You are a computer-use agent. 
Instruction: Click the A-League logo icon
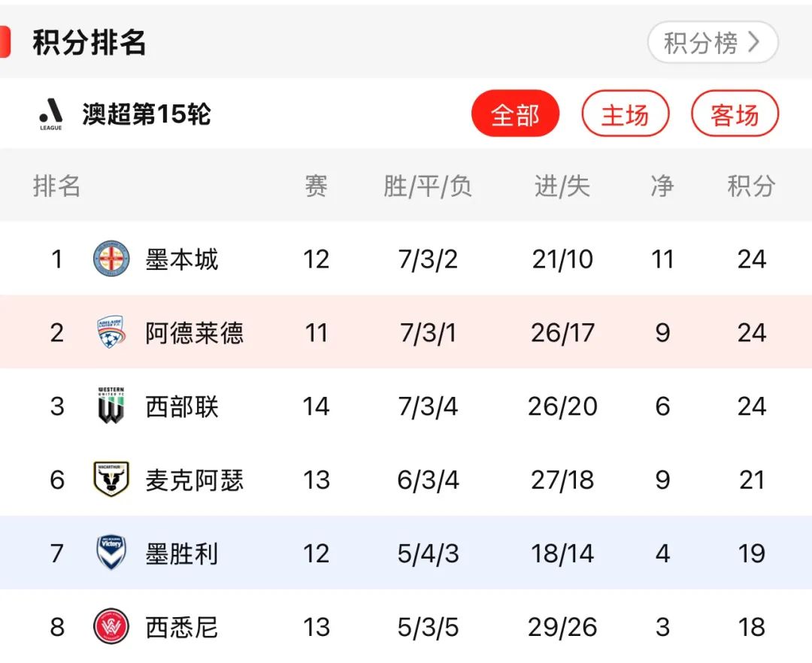point(51,114)
